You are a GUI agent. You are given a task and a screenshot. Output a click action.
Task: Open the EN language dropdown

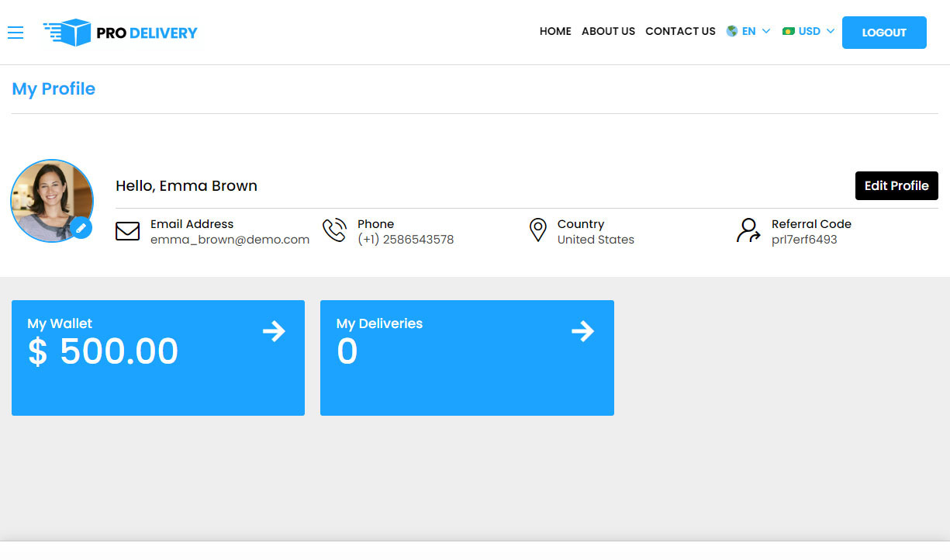[748, 31]
